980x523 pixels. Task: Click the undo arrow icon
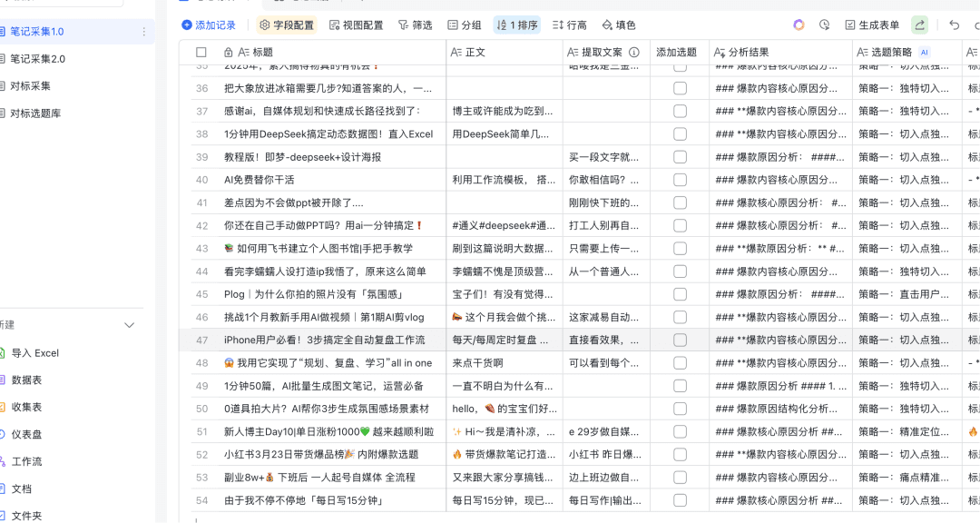click(954, 25)
